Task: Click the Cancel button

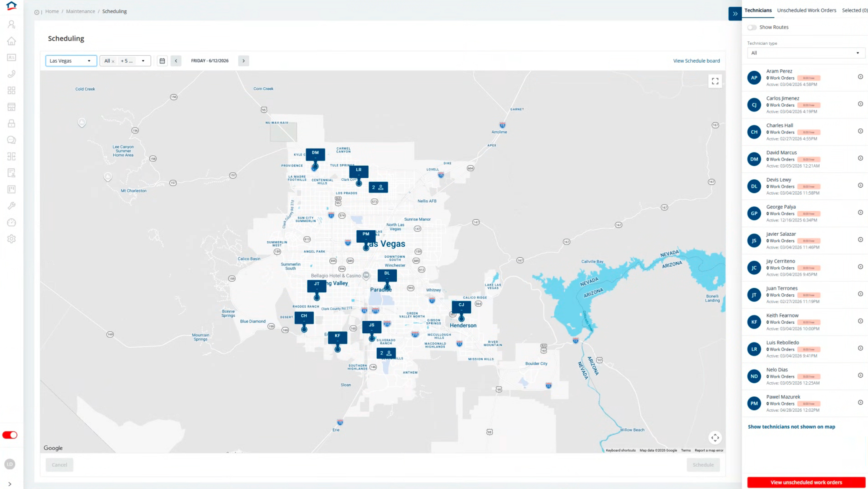Action: (x=59, y=465)
